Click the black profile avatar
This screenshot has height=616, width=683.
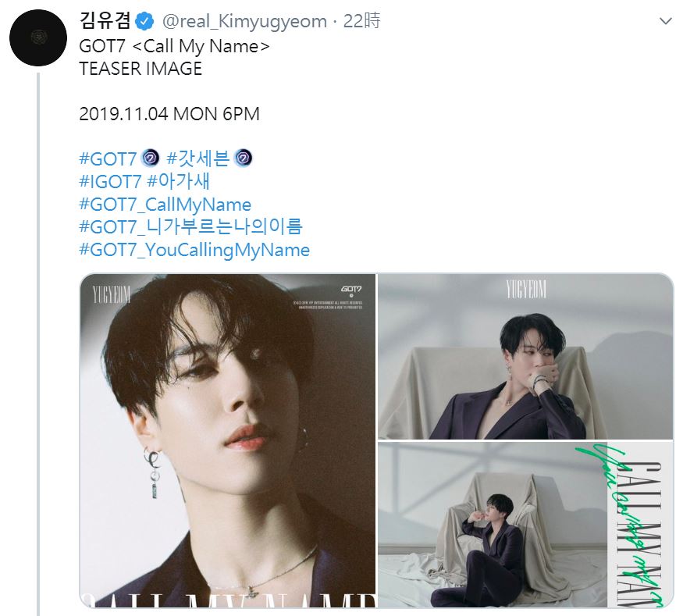pos(38,38)
